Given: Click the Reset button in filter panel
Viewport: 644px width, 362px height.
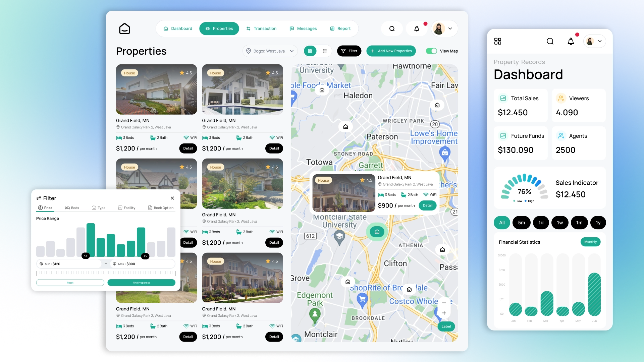Looking at the screenshot, I should pos(70,283).
